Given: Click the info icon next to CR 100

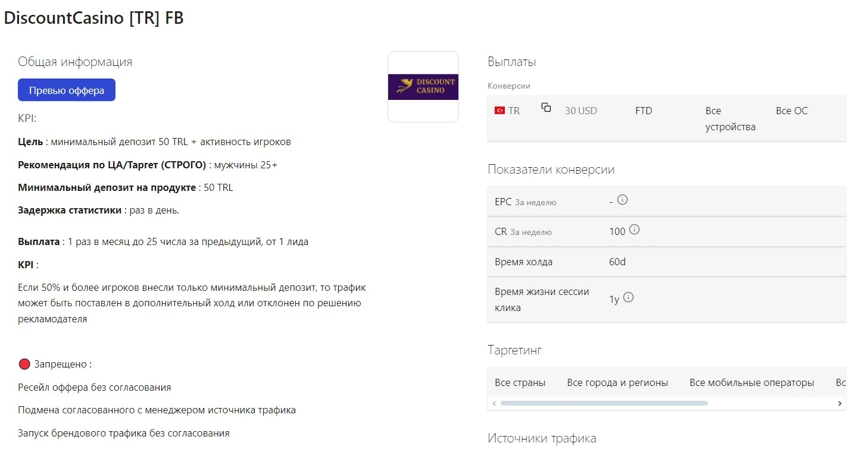Looking at the screenshot, I should 634,230.
